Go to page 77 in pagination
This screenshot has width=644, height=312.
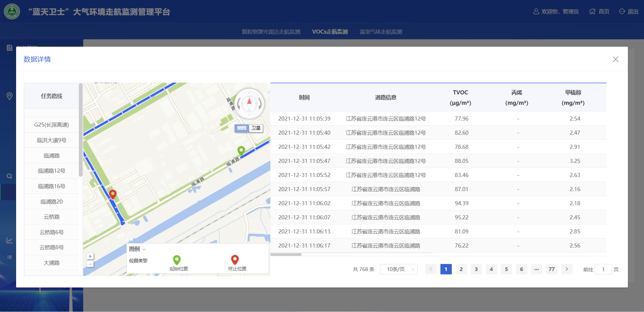(x=552, y=269)
